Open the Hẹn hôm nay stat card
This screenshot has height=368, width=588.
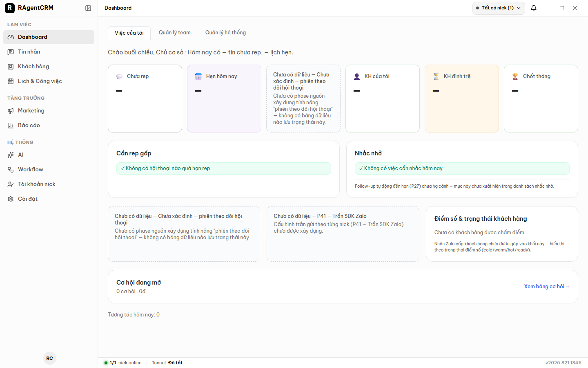224,99
